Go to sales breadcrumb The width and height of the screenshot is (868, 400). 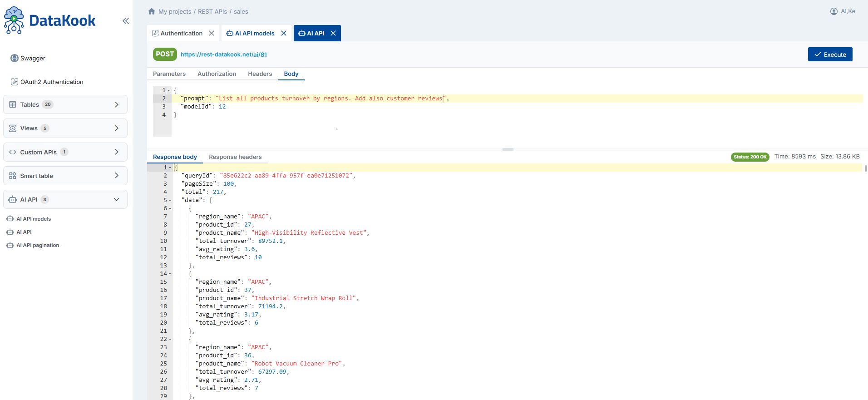(x=241, y=11)
